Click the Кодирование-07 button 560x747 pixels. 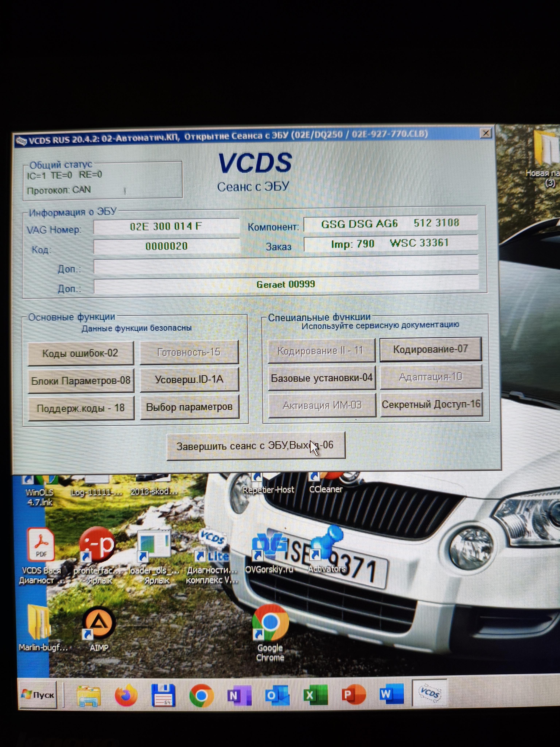(430, 349)
